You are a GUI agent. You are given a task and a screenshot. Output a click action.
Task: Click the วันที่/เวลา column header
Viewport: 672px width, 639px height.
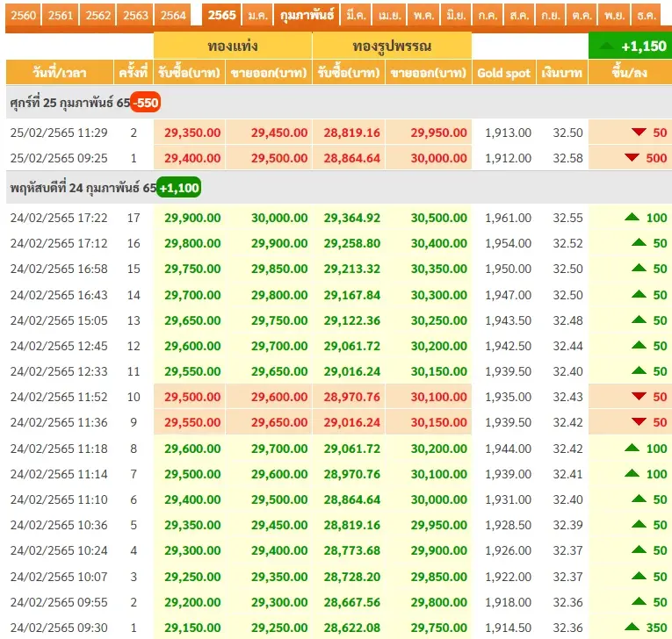[60, 72]
